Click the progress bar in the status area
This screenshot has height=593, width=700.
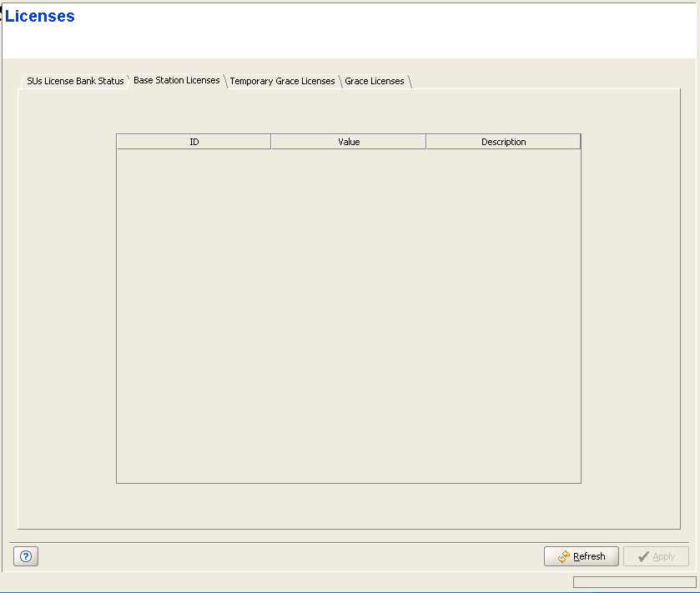coord(634,582)
